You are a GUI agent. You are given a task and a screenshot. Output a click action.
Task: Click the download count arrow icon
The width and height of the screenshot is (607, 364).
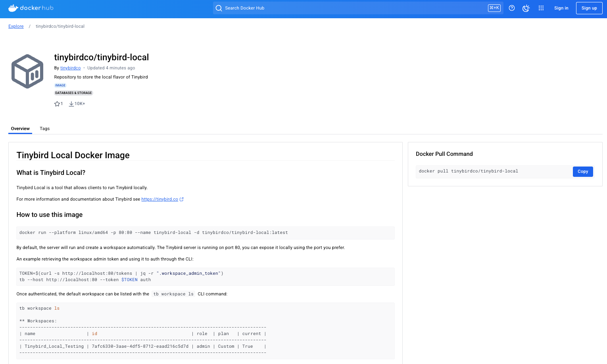pyautogui.click(x=72, y=103)
